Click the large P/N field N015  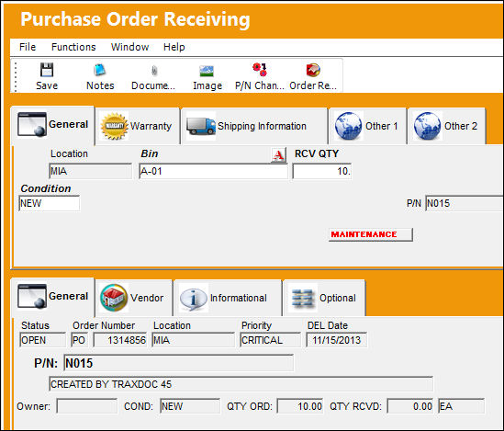click(179, 363)
